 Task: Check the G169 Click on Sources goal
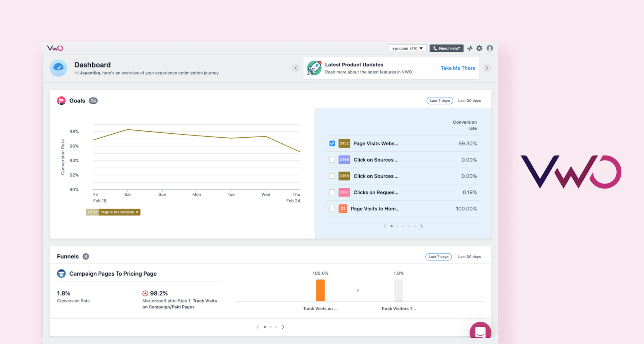(x=332, y=160)
